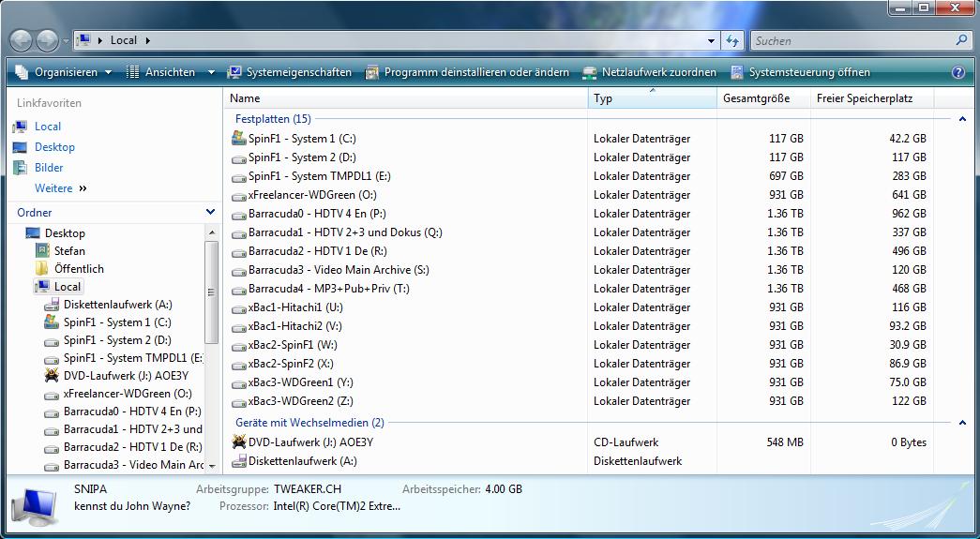The image size is (980, 539).
Task: Select SpinF1 - System 1 (C:) drive icon
Action: coord(239,139)
